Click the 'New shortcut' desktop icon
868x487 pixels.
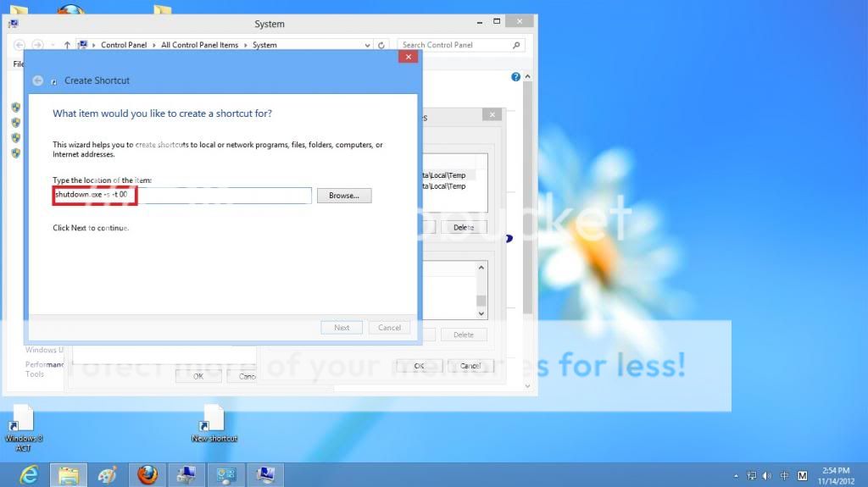213,423
